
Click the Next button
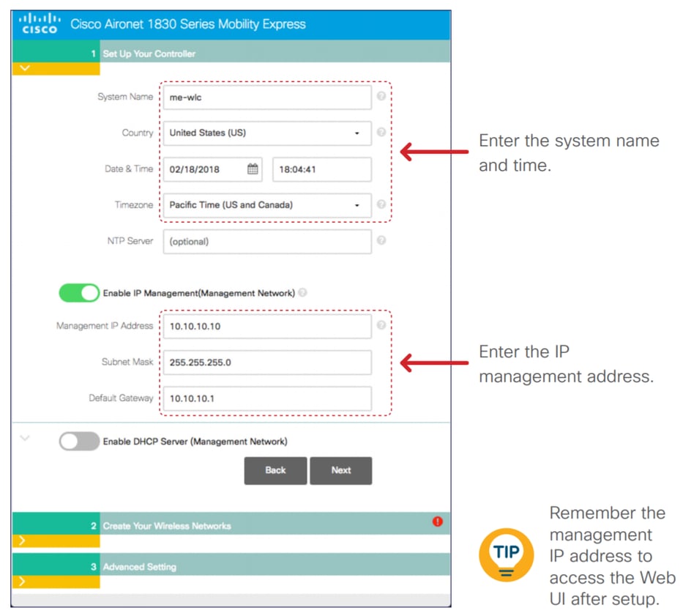[340, 470]
